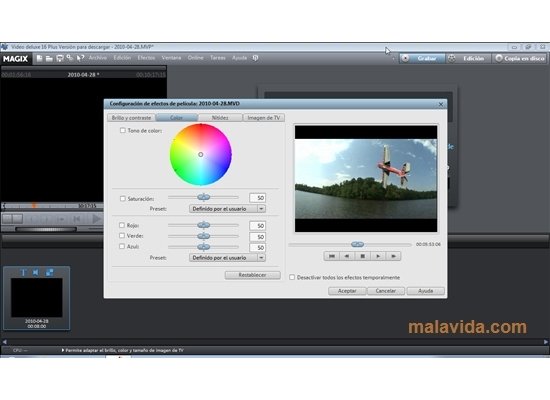Click the orange marker on main monitor timeline
The height and width of the screenshot is (400, 550).
tap(34, 206)
